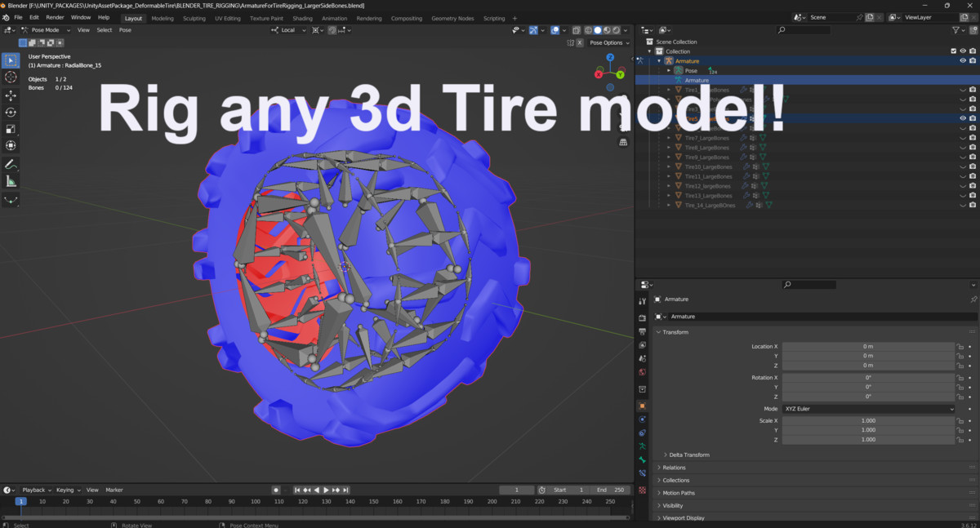
Task: Hide the Armature object in viewport
Action: tap(963, 60)
